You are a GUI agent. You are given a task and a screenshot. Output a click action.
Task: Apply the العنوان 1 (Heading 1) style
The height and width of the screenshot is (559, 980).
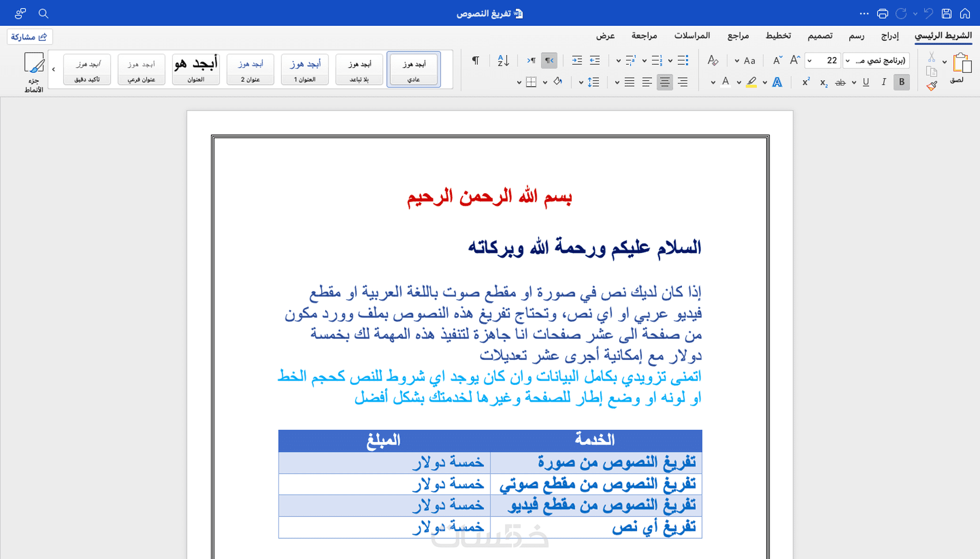pos(305,69)
